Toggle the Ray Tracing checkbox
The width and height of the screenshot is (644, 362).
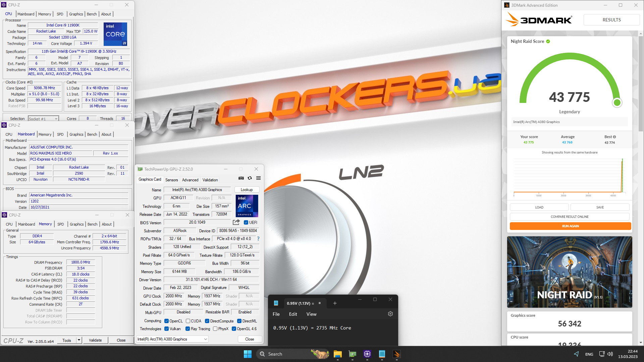tap(187, 329)
